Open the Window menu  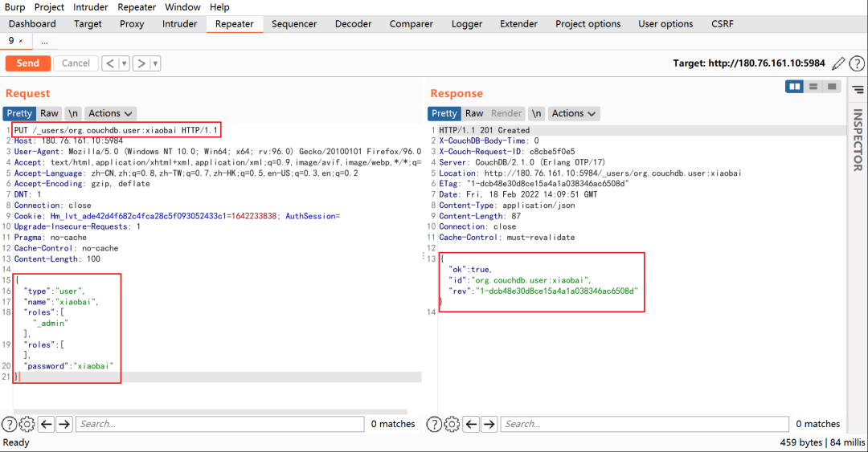pyautogui.click(x=182, y=7)
